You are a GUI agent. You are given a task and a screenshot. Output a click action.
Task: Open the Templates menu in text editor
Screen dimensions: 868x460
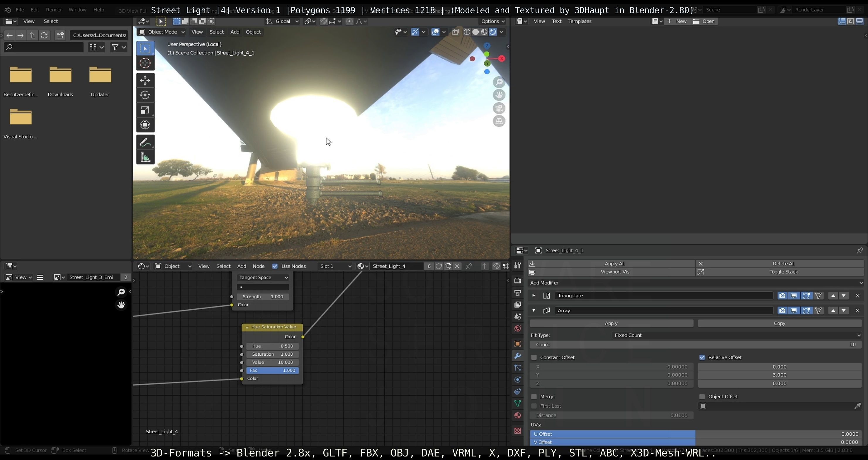(x=580, y=21)
